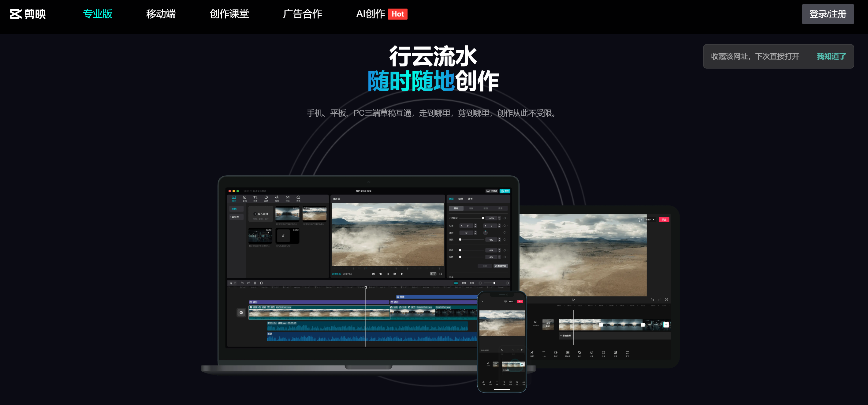Click the position X value field
This screenshot has width=868, height=405.
467,226
